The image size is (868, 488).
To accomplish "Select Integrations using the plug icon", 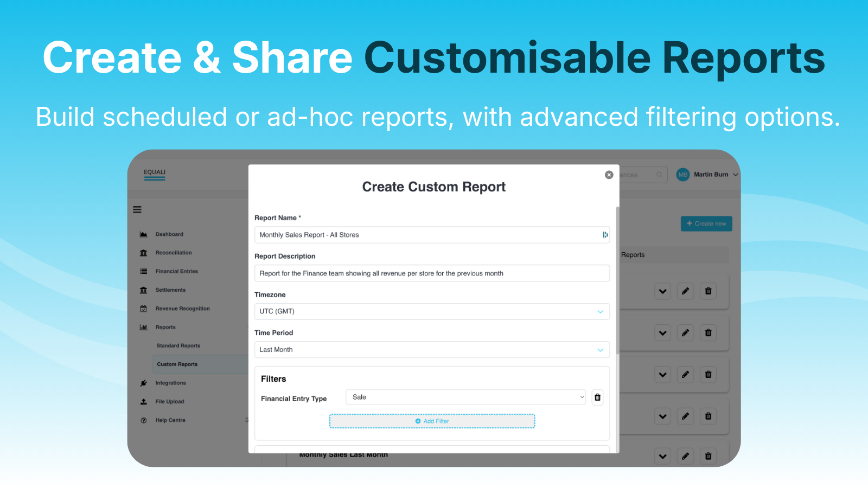I will point(170,382).
